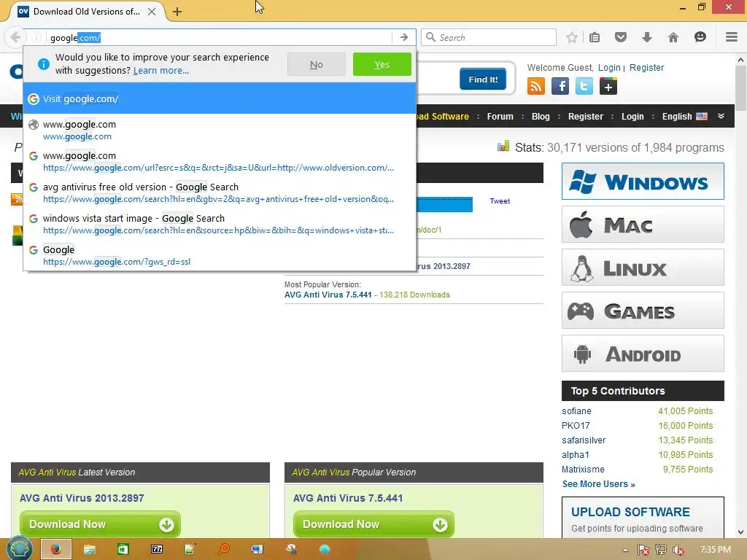
Task: Open the Twitter share icon
Action: click(584, 86)
